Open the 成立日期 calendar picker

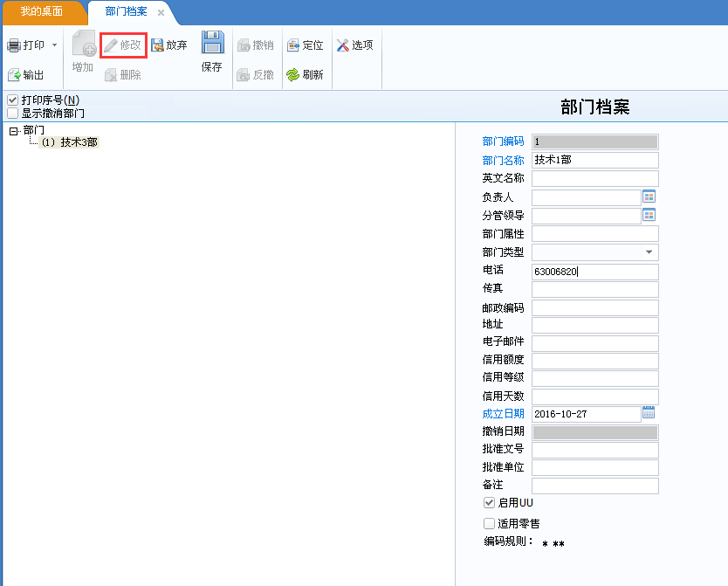click(x=649, y=413)
